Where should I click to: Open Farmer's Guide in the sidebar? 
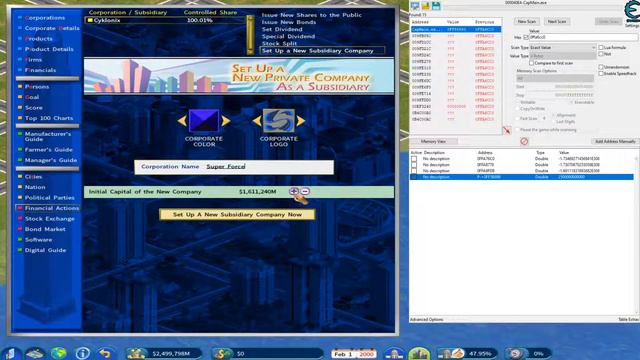pyautogui.click(x=48, y=149)
